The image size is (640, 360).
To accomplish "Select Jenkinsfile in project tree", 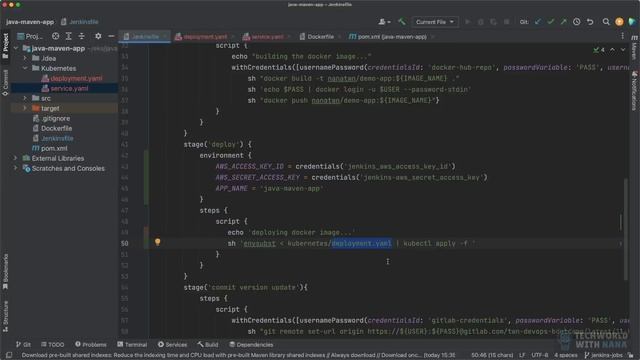I will [x=57, y=138].
